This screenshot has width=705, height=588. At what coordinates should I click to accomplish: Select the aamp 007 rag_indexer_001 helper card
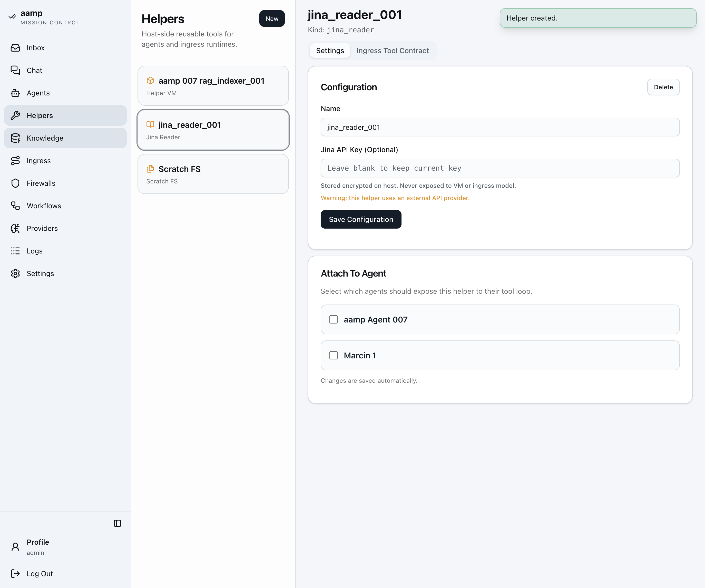point(213,86)
